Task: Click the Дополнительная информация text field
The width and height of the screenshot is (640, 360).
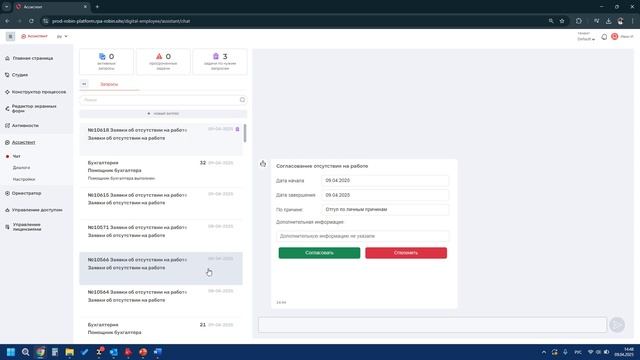Action: (x=362, y=236)
